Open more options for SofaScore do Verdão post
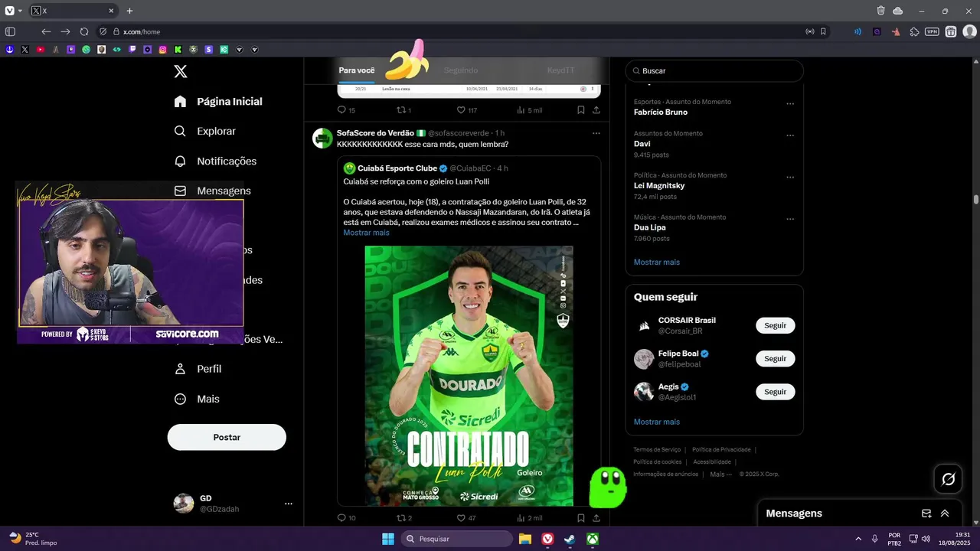The image size is (980, 551). (x=596, y=133)
